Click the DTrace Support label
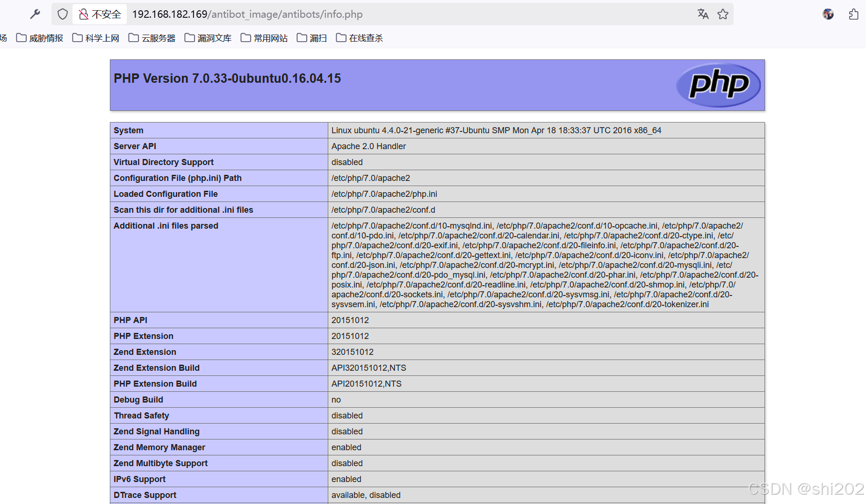 point(145,495)
